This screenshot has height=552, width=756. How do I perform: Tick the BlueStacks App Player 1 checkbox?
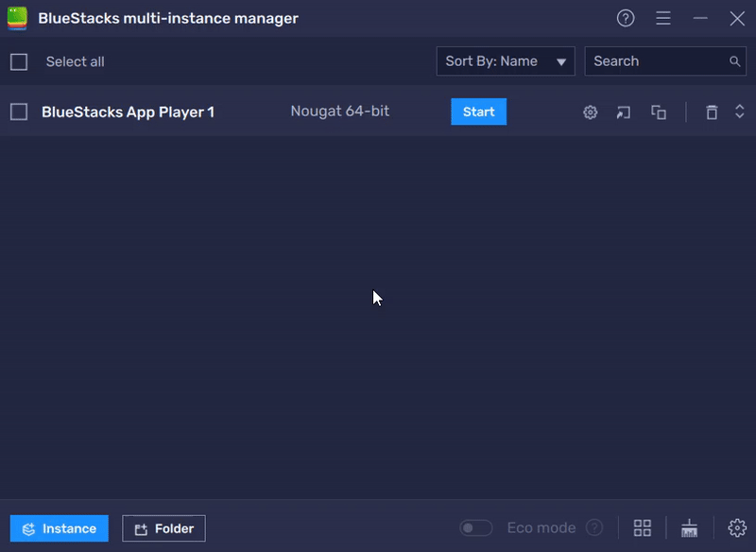(19, 112)
